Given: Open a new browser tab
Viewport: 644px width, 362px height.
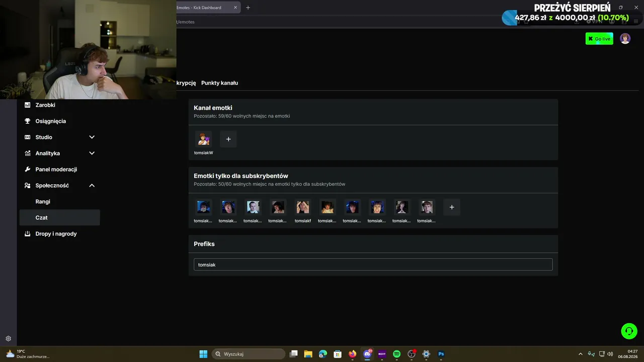Looking at the screenshot, I should pos(248,8).
